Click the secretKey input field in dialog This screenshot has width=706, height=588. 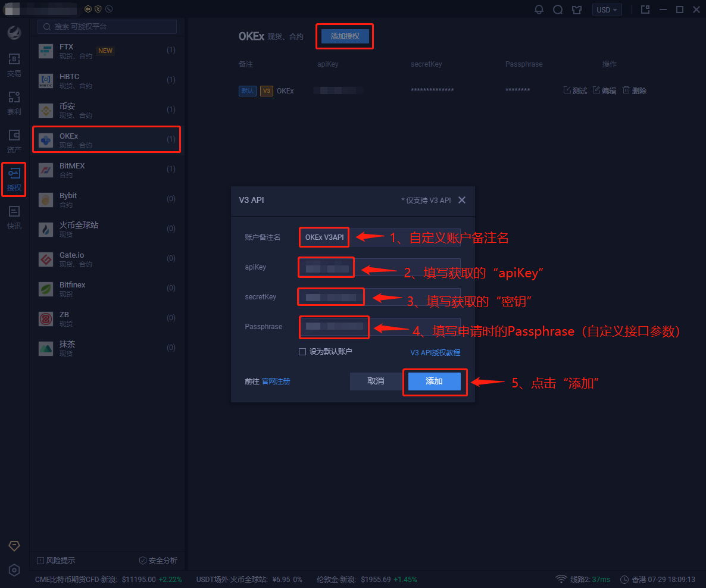point(380,297)
